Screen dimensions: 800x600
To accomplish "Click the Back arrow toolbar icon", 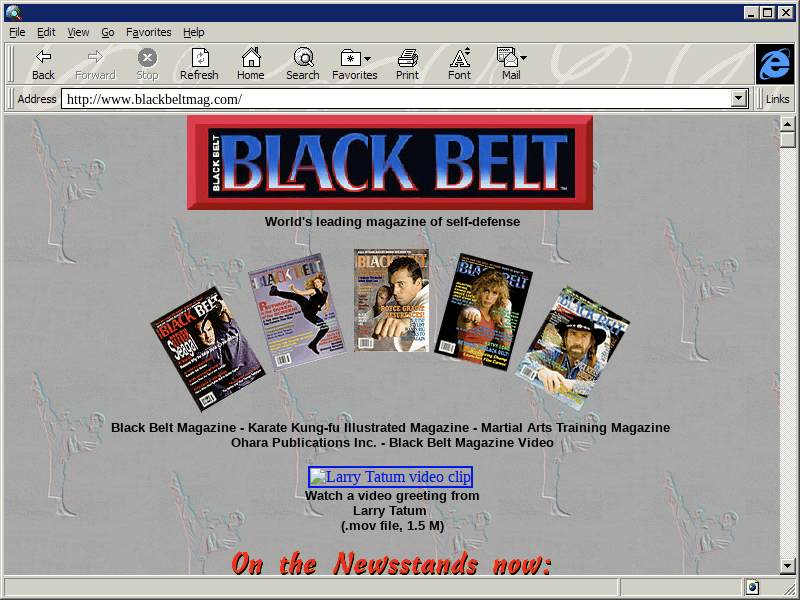I will click(x=43, y=59).
